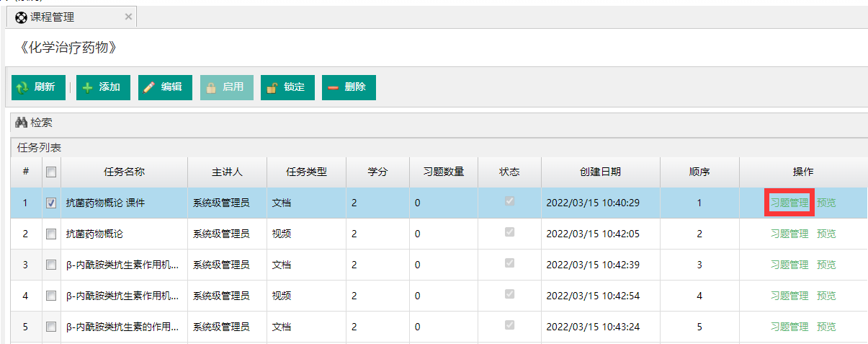
Task: Sort by 创建日期 column header
Action: [600, 172]
